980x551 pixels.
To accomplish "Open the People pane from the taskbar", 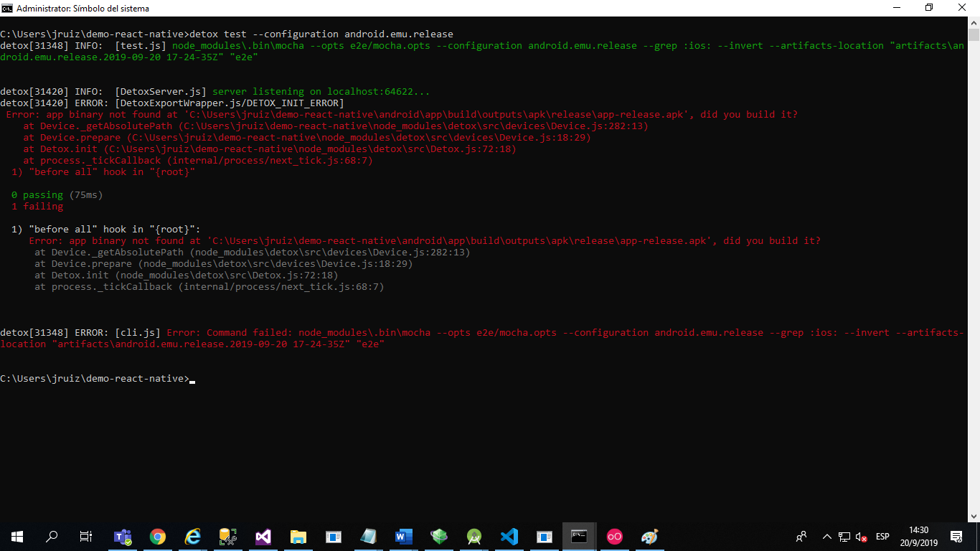I will coord(801,537).
